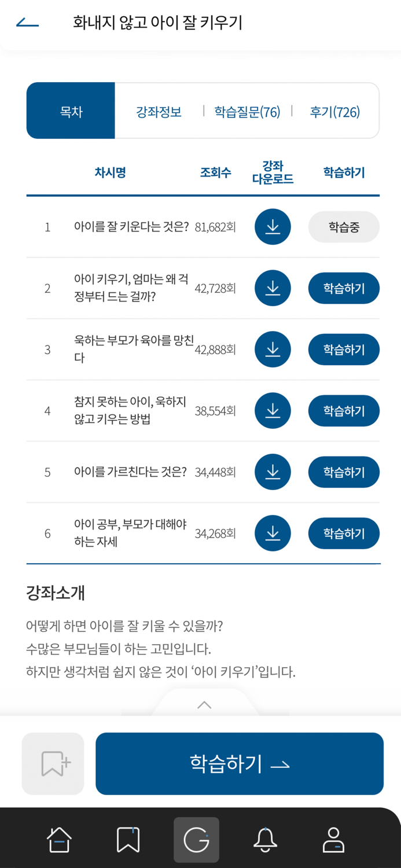This screenshot has width=401, height=868.
Task: Bookmark this course using the flag icon
Action: point(53,764)
